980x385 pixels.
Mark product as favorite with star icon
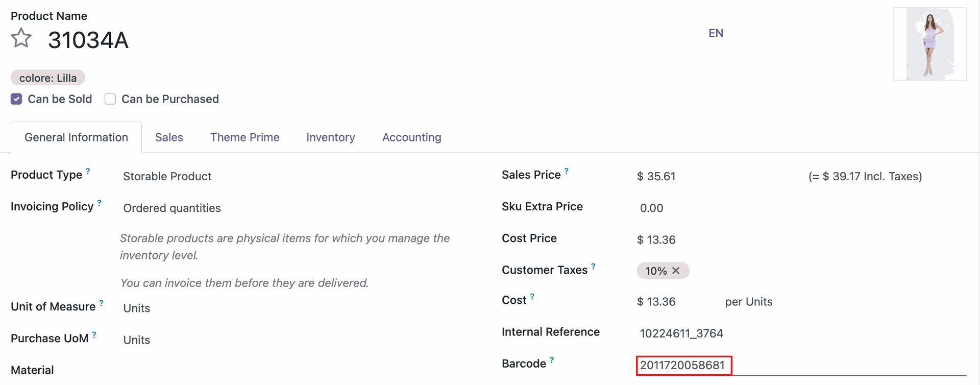coord(21,39)
